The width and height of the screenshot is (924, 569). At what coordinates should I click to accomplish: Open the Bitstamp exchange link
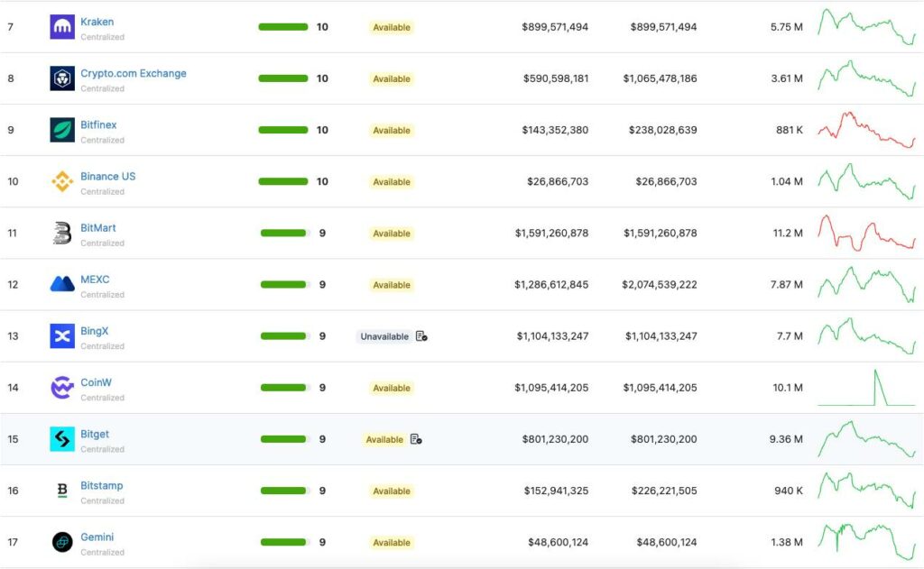102,485
